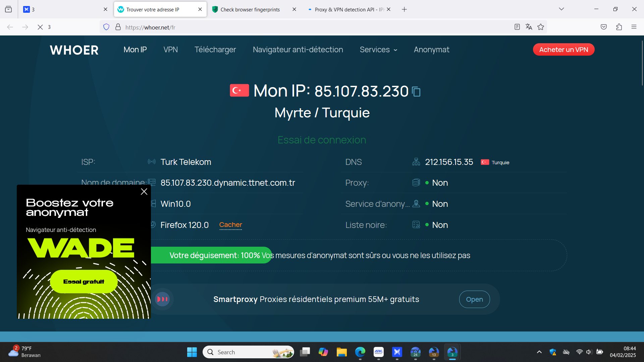Toggle reader view in address bar
Screen dimensions: 644x362
click(517, 27)
